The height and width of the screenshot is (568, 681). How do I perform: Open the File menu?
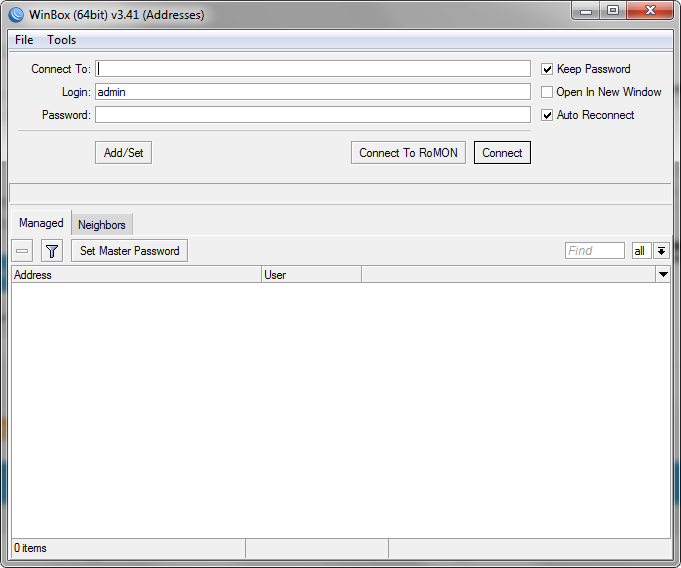tap(24, 40)
